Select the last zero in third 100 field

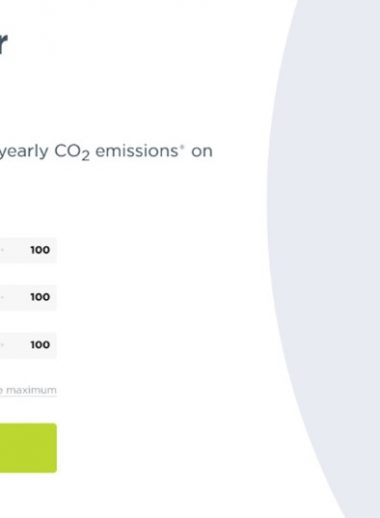click(46, 345)
